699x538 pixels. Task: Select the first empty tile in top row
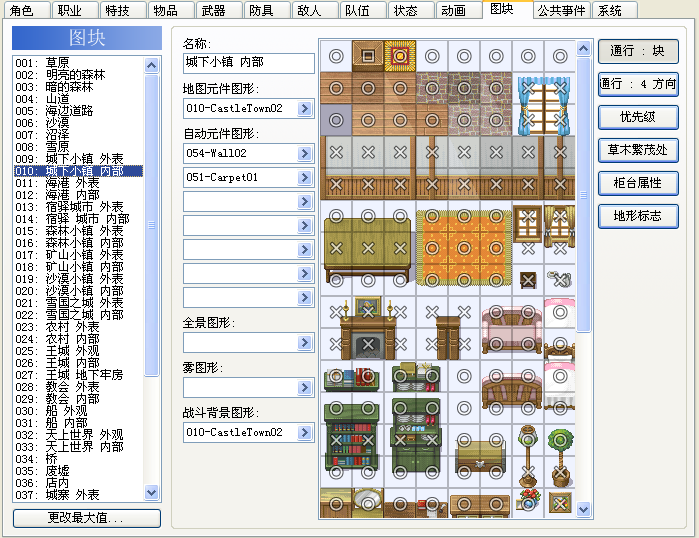[x=336, y=56]
